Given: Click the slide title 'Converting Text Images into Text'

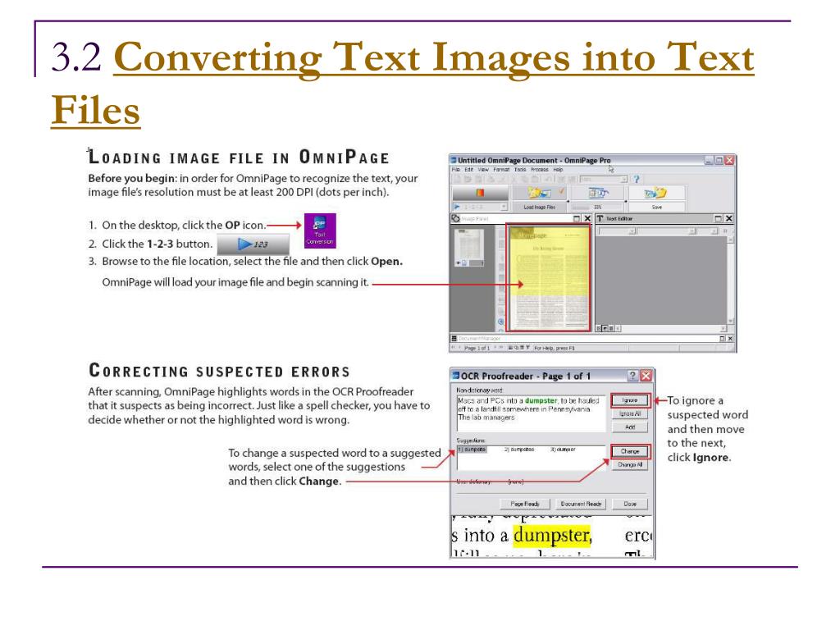Looking at the screenshot, I should [x=433, y=57].
